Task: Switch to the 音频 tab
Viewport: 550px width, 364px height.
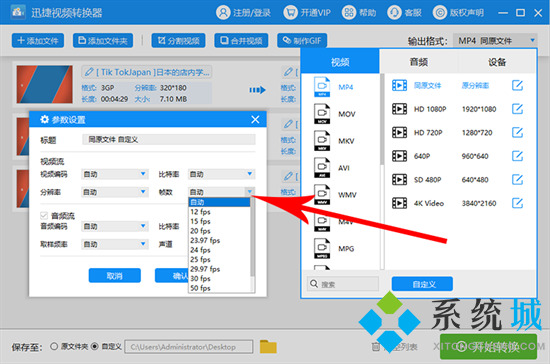Action: (418, 62)
